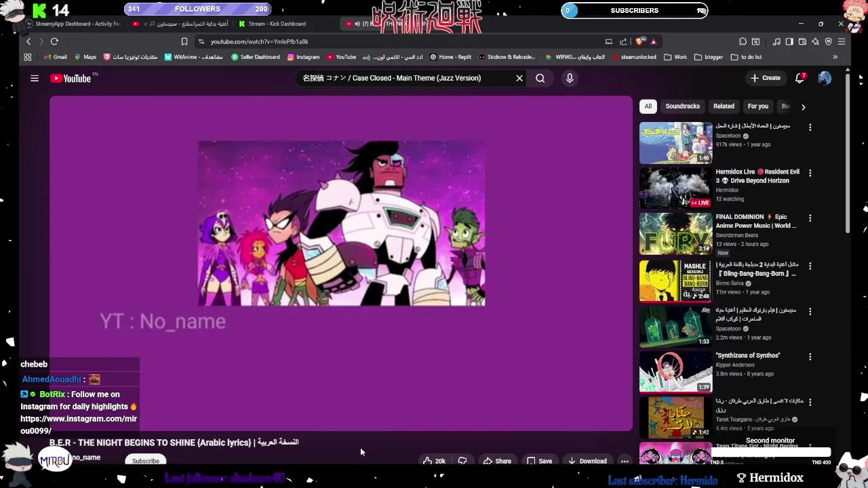Expand the blogger bookmarks folder
The width and height of the screenshot is (868, 488).
(709, 58)
